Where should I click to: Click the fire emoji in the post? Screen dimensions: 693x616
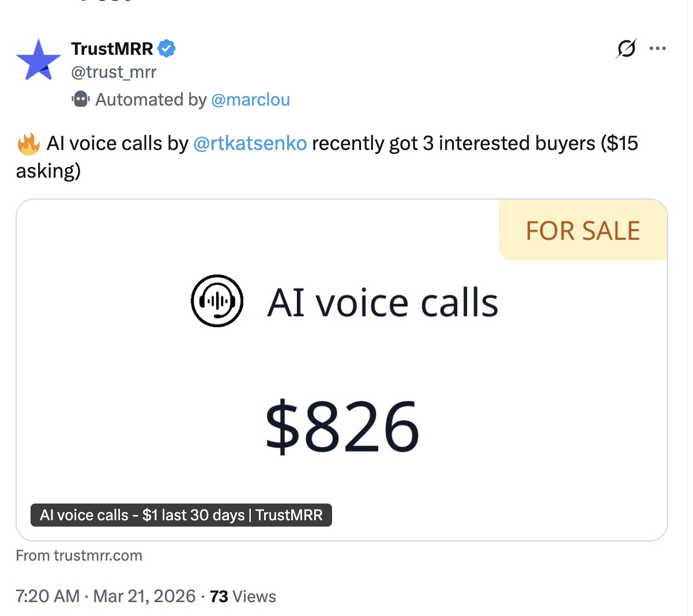click(28, 144)
